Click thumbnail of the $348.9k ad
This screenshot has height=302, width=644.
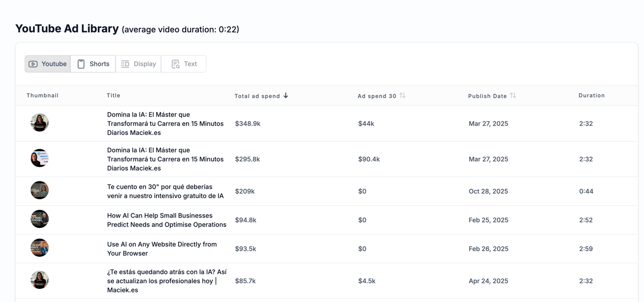pos(40,123)
